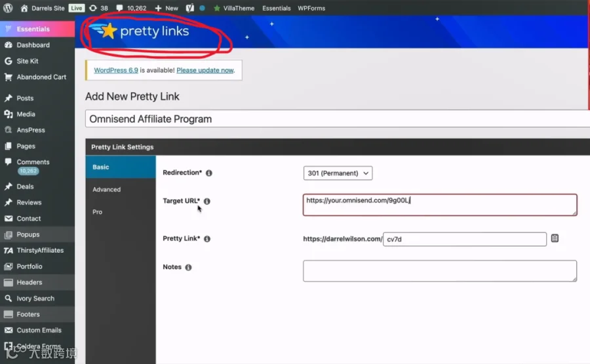Click the Site Kit Google icon
Screen dimensions: 590x364
point(9,61)
